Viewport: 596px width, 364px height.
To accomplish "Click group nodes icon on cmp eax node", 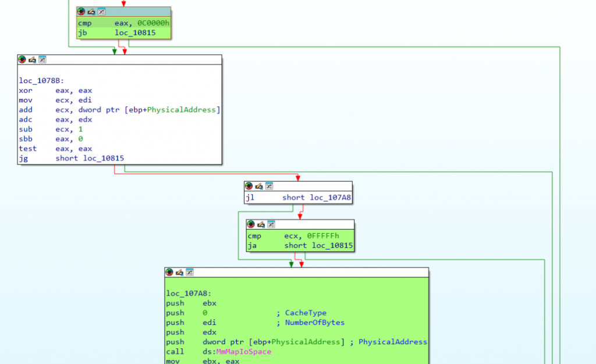I will tap(101, 12).
